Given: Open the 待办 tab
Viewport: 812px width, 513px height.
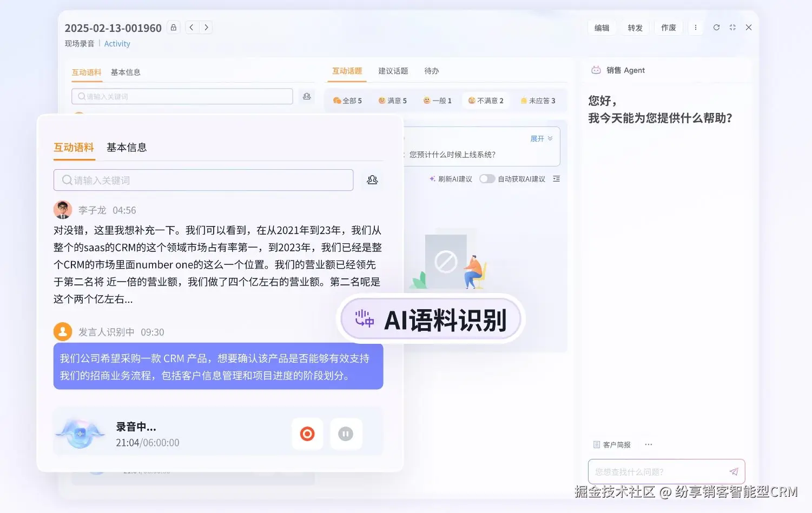Looking at the screenshot, I should 432,71.
